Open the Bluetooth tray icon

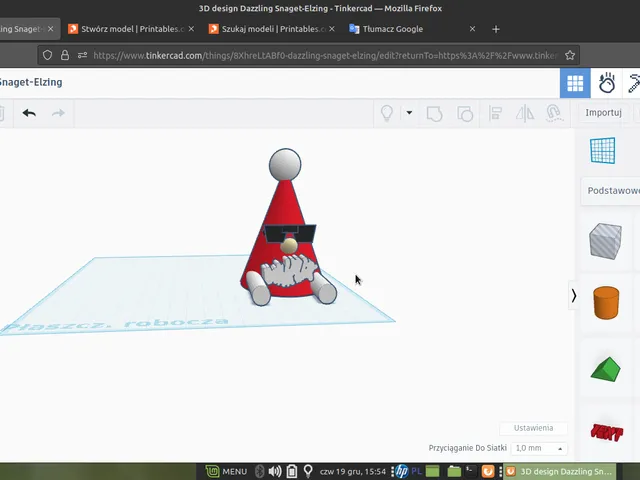point(259,471)
